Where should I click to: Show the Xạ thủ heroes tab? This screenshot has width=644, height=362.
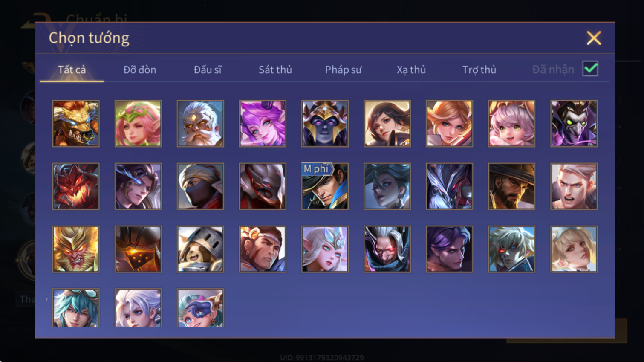pos(411,70)
